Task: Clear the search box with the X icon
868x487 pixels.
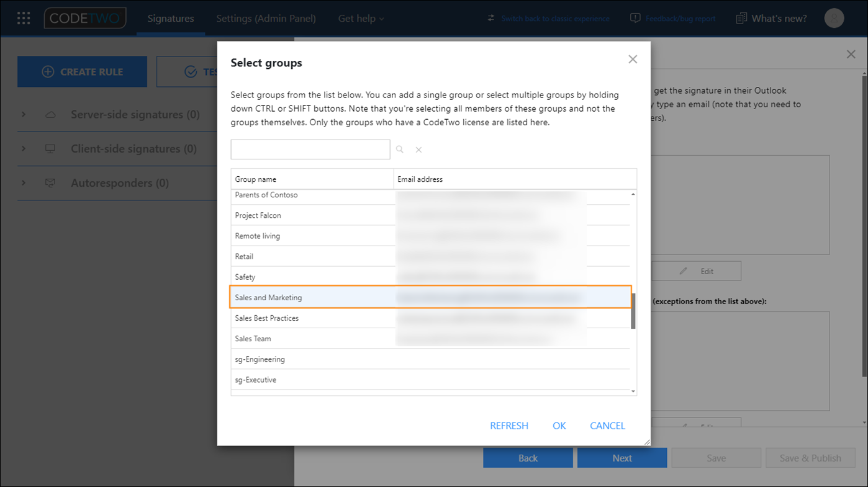Action: click(x=418, y=149)
